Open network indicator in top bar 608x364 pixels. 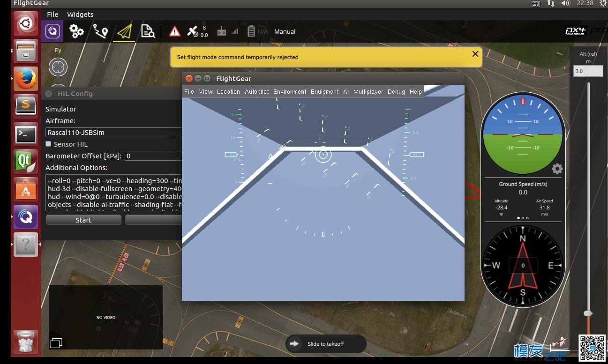(x=551, y=3)
